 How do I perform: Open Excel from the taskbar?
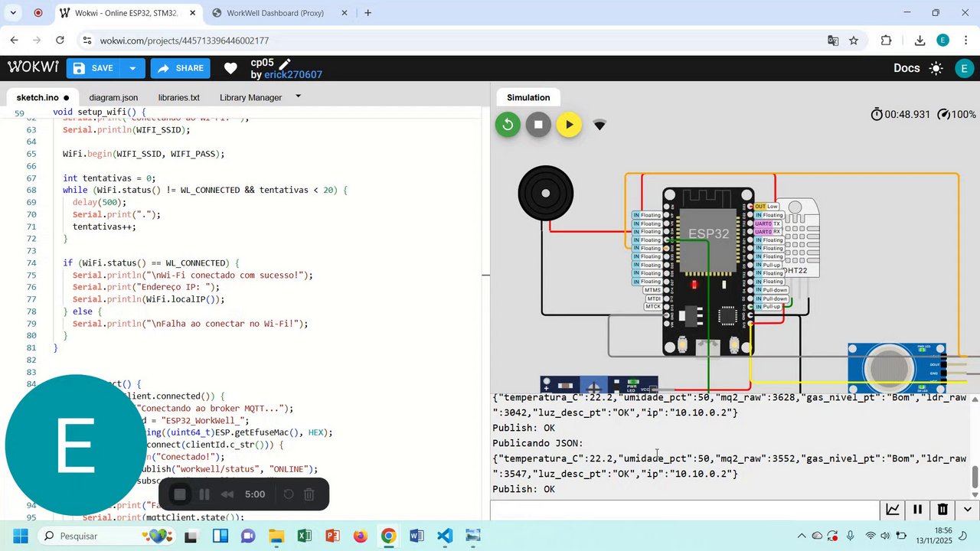click(304, 536)
